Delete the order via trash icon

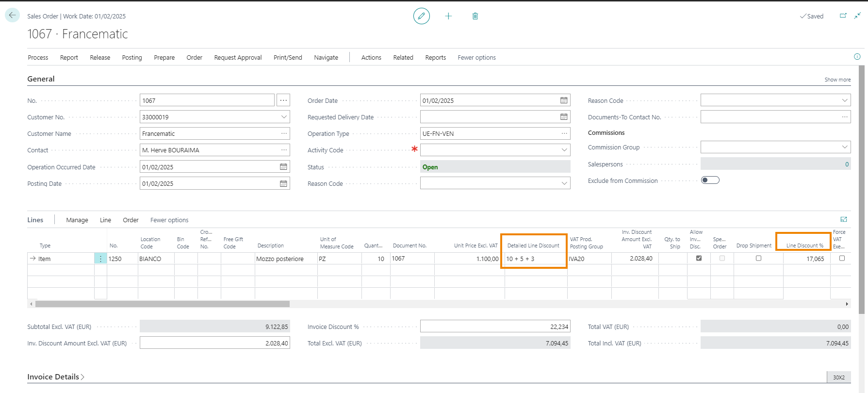pos(475,16)
